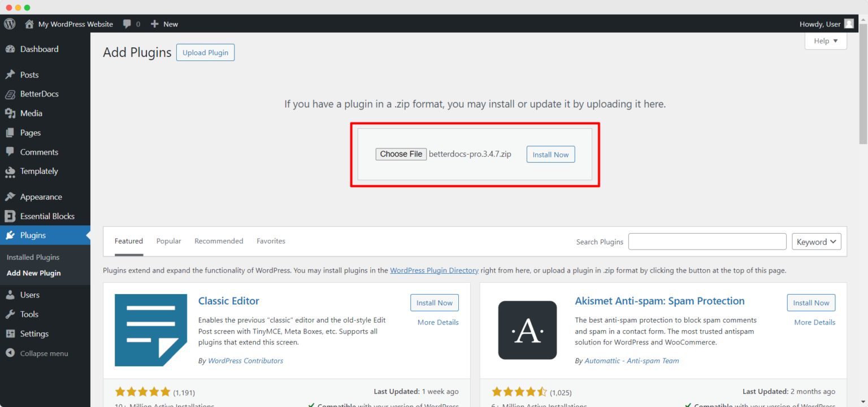Click the WordPress logo in the admin bar
Viewport: 868px width, 407px height.
point(9,24)
